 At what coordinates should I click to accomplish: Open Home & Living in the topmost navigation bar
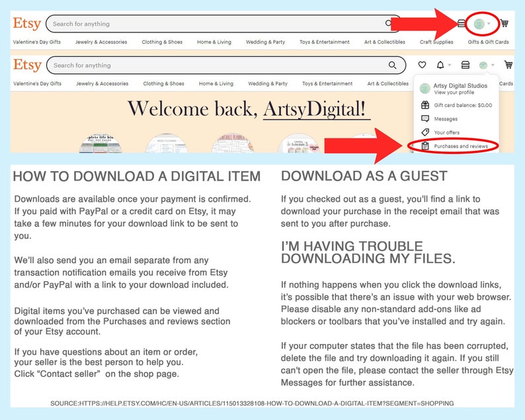(x=214, y=42)
